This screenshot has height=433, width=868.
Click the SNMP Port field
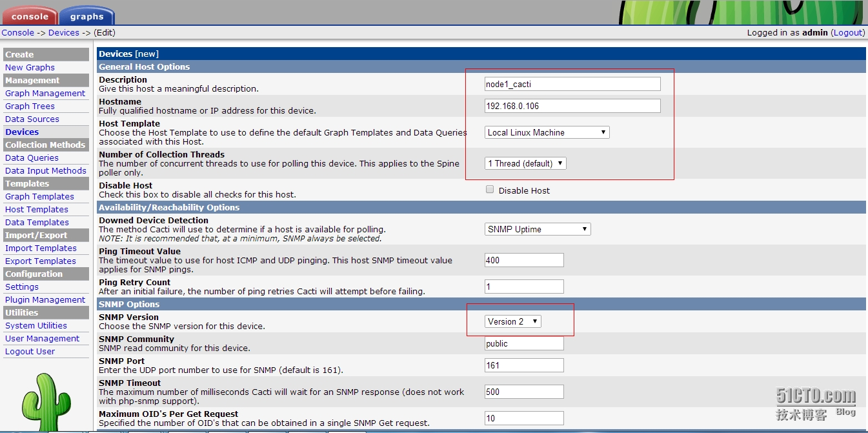[524, 366]
